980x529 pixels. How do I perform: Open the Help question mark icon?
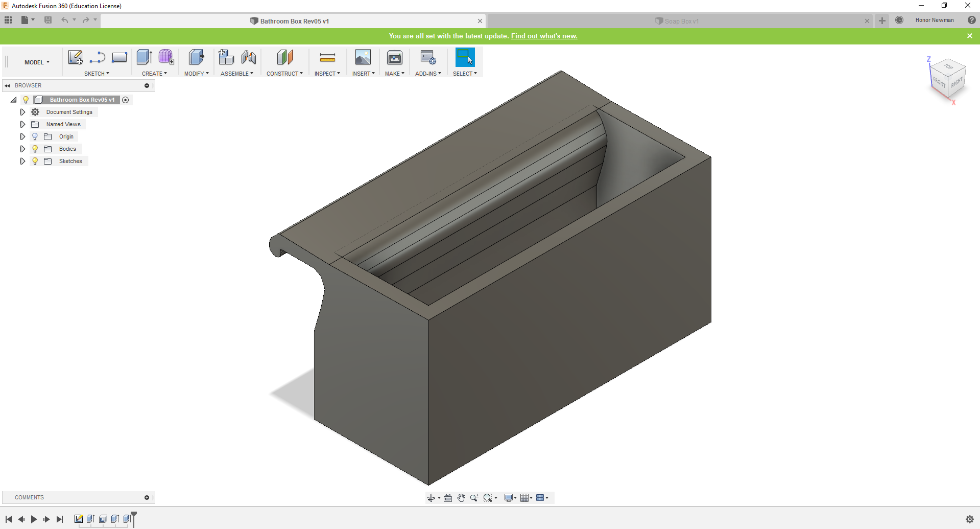click(972, 20)
